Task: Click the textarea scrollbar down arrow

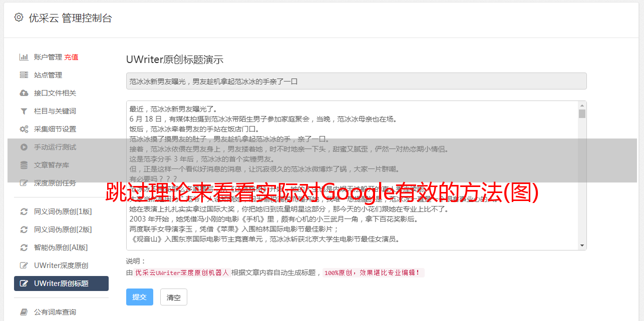Action: pos(582,245)
